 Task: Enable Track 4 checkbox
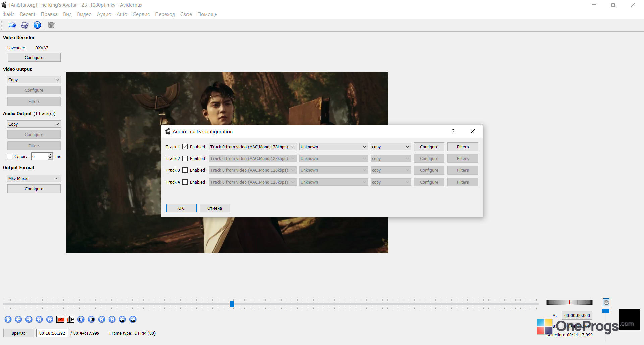pos(185,182)
